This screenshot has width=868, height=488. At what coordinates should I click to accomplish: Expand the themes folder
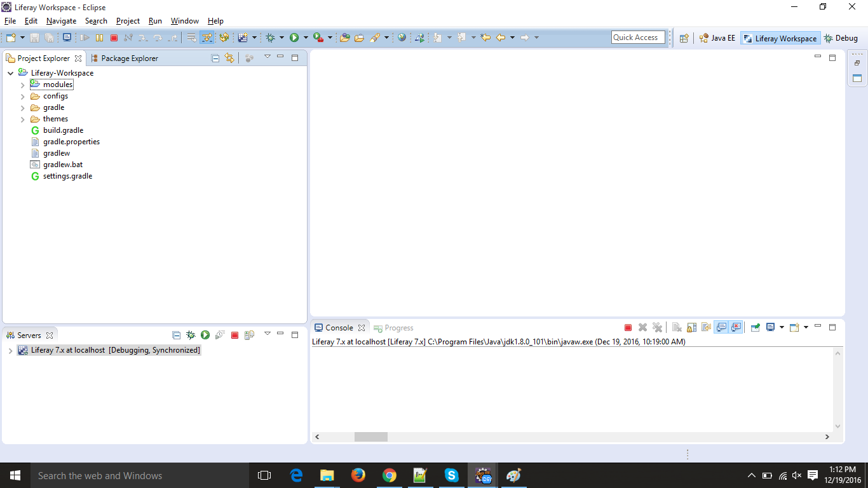(x=23, y=119)
